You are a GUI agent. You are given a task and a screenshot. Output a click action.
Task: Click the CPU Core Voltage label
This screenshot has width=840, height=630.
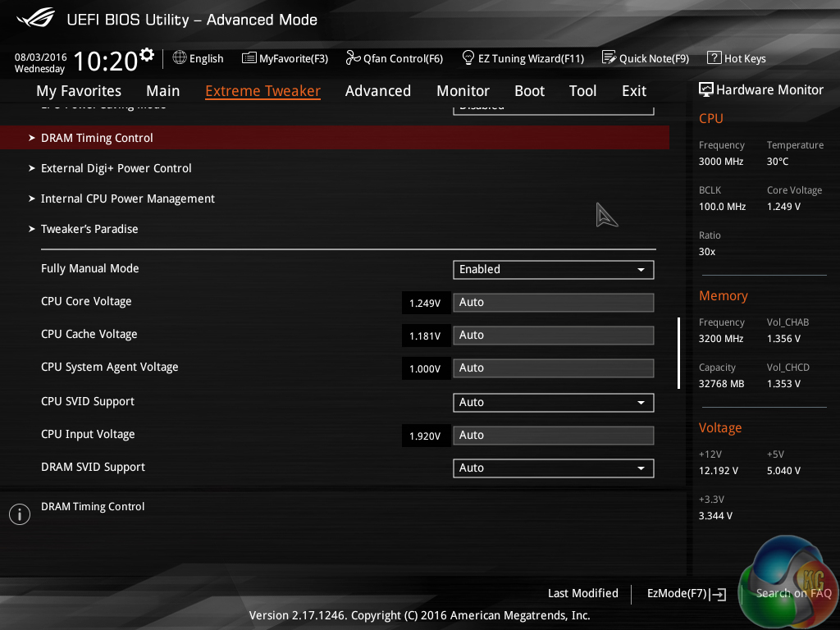click(86, 302)
